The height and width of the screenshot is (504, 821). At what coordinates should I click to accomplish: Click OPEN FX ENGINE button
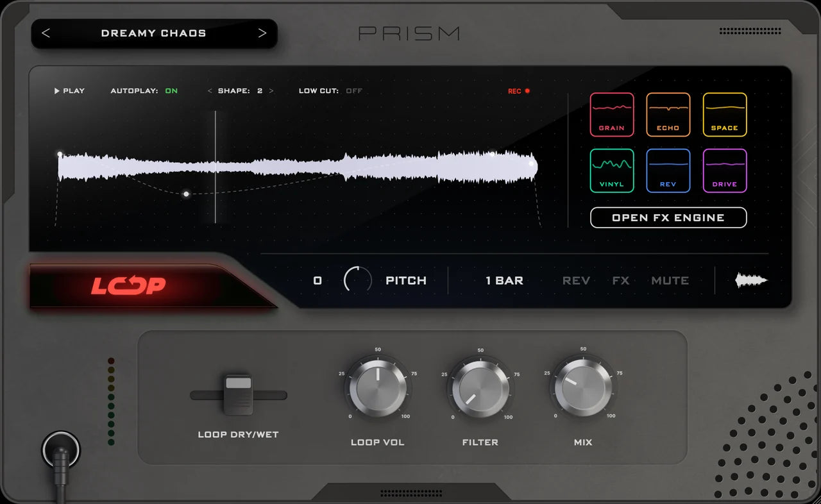pyautogui.click(x=668, y=217)
